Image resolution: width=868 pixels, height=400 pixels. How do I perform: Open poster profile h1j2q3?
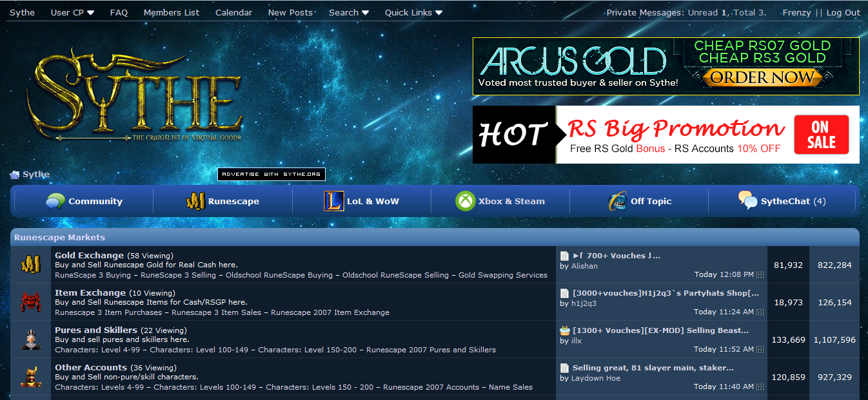click(584, 303)
